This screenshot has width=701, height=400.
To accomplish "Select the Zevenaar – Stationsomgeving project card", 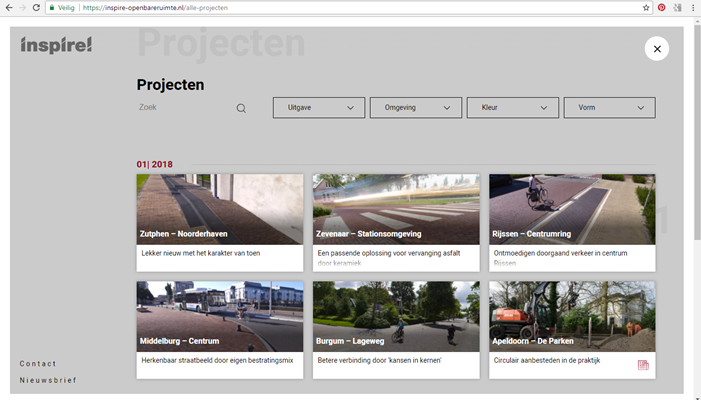I will click(x=396, y=222).
